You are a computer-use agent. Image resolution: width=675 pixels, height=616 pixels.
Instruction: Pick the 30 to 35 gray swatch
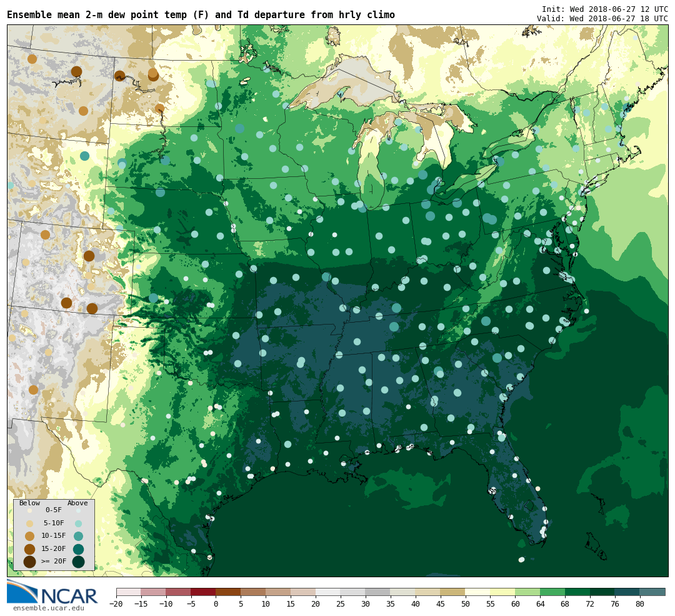click(378, 592)
